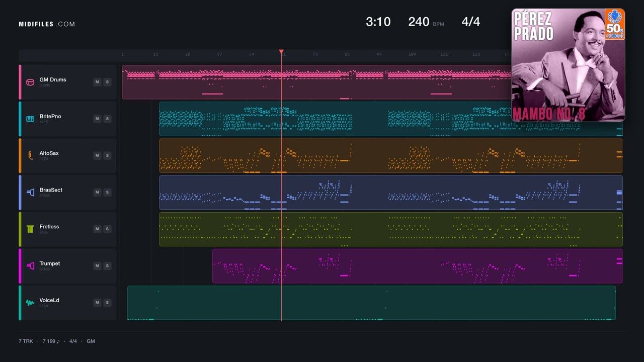
Task: Solo the VoiceLd track
Action: tap(107, 302)
